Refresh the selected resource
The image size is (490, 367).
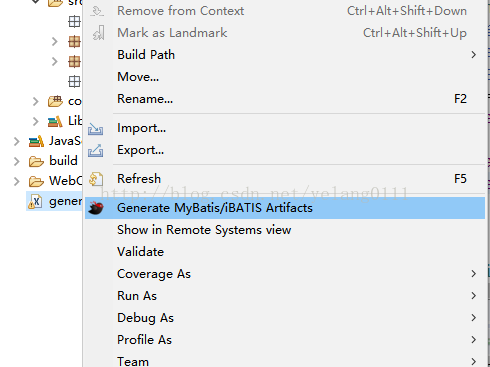[x=285, y=179]
